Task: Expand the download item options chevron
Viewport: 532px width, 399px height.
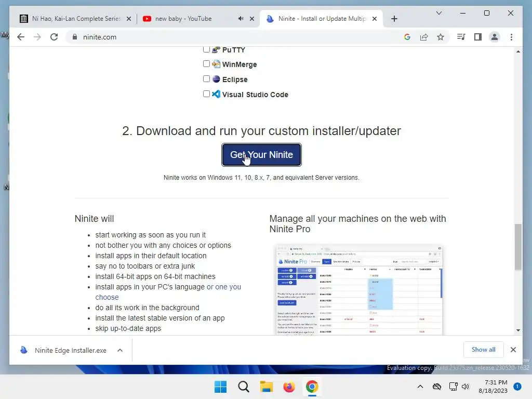Action: (120, 350)
